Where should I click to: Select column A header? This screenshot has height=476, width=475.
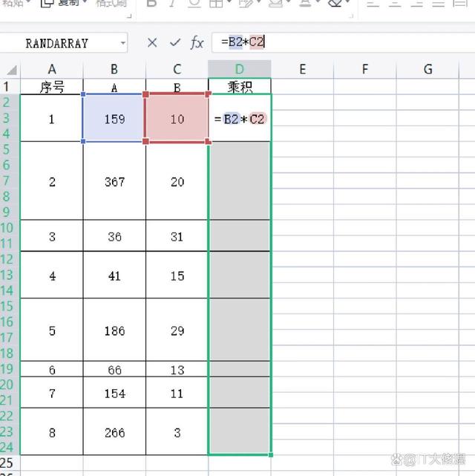point(52,69)
